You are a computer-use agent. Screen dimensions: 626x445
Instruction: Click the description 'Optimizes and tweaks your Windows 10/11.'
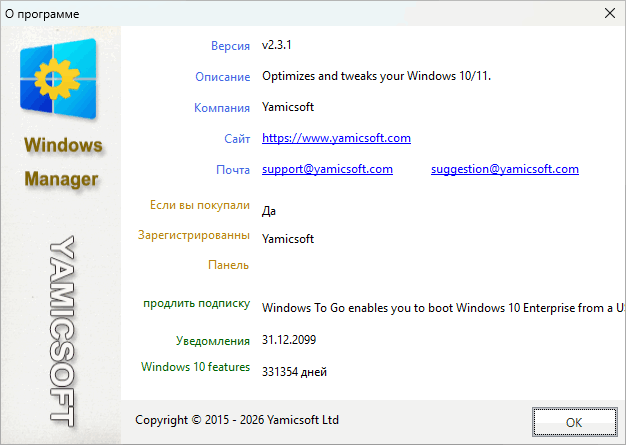(x=376, y=76)
